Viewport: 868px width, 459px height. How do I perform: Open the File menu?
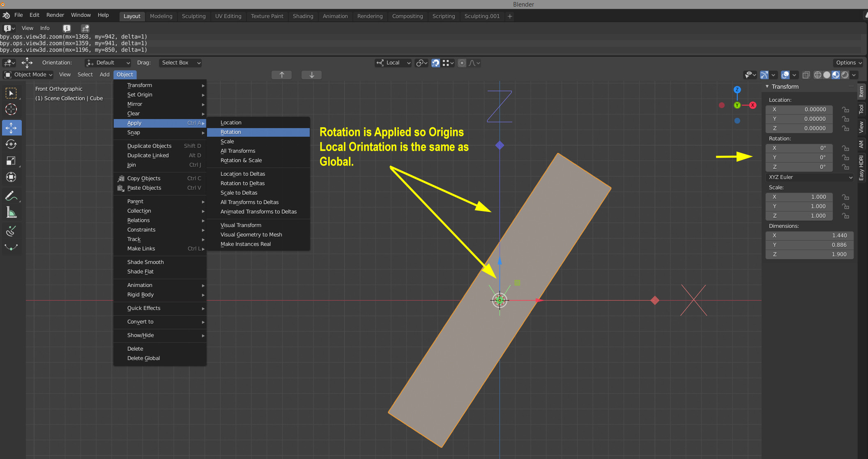tap(18, 15)
